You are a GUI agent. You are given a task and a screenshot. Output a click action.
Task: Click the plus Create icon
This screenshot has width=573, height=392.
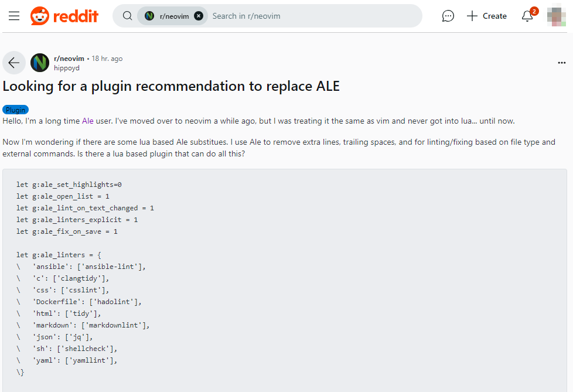[x=472, y=16]
